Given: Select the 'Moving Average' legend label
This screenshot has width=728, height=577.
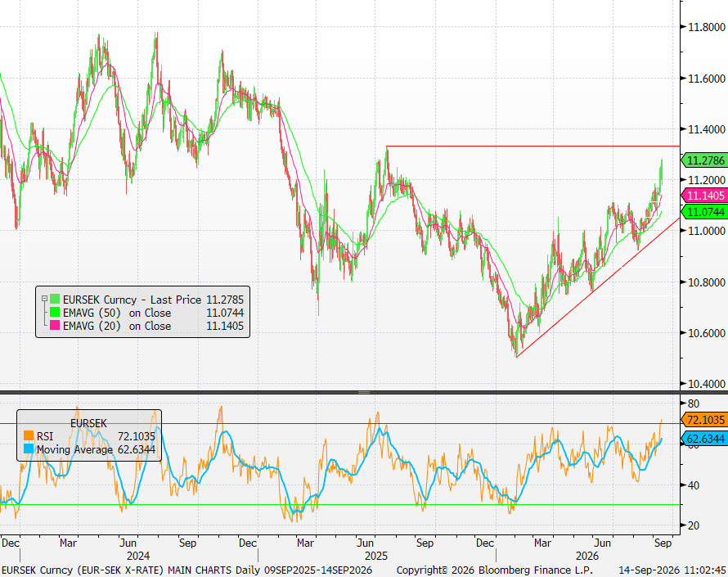Looking at the screenshot, I should (x=74, y=449).
